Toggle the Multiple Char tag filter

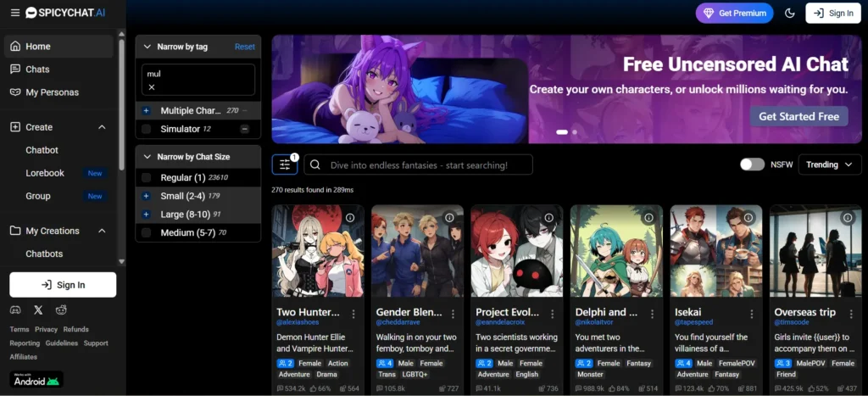point(146,111)
